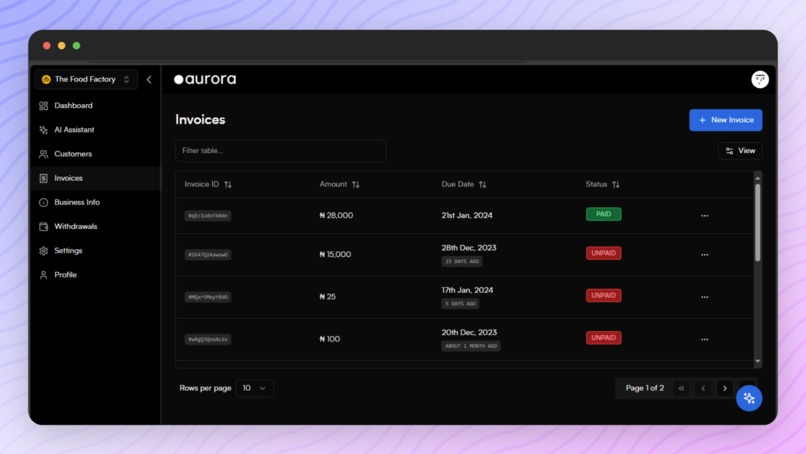This screenshot has width=806, height=454.
Task: Open actions menu for ₦100 invoice
Action: point(704,339)
